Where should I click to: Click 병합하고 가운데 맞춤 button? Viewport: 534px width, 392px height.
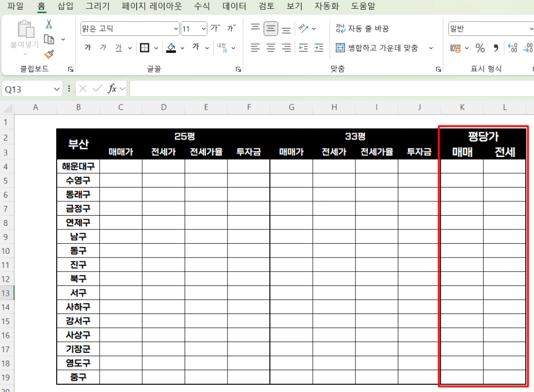(x=377, y=48)
